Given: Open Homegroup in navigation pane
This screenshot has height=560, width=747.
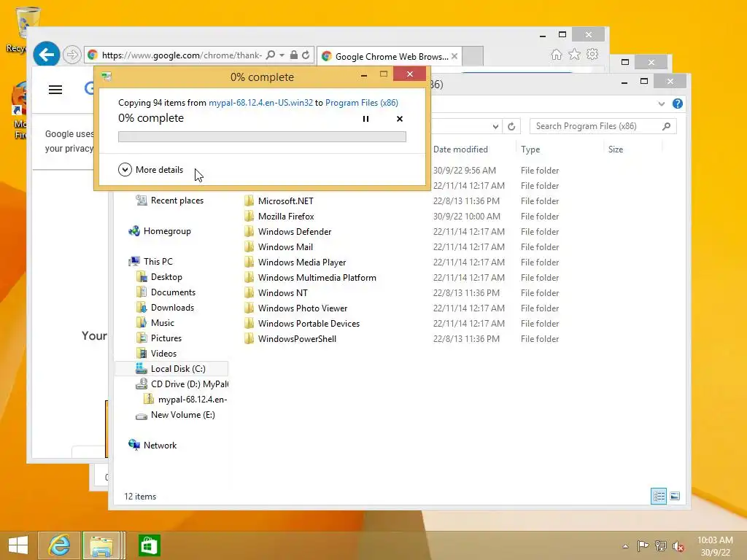Looking at the screenshot, I should [160, 231].
